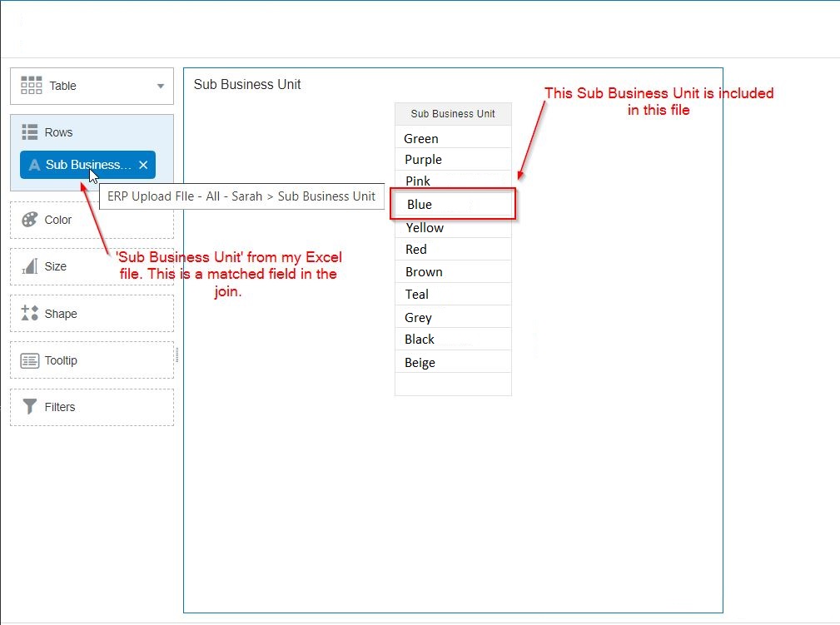Click the Shape icon

[x=29, y=313]
